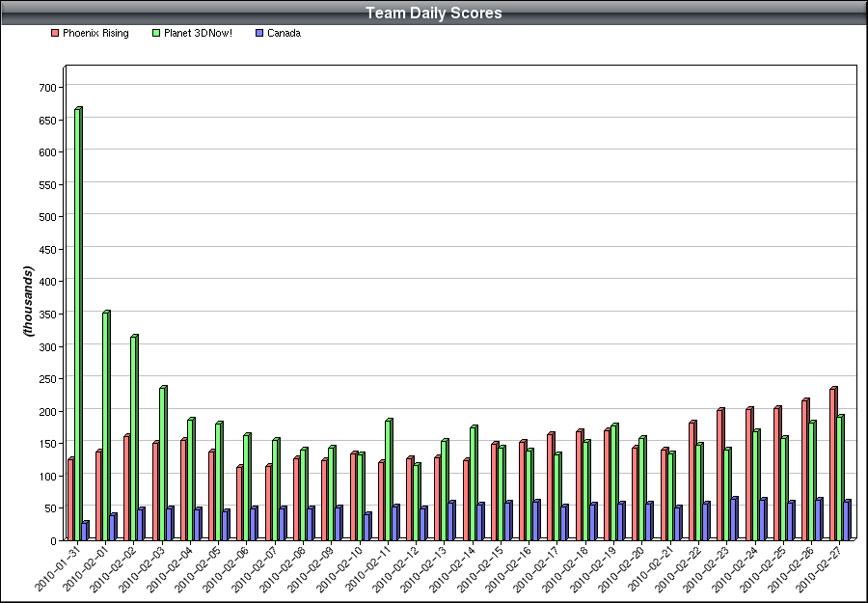Screen dimensions: 868x603
Task: Click the 650 y-axis tick label
Action: (48, 121)
